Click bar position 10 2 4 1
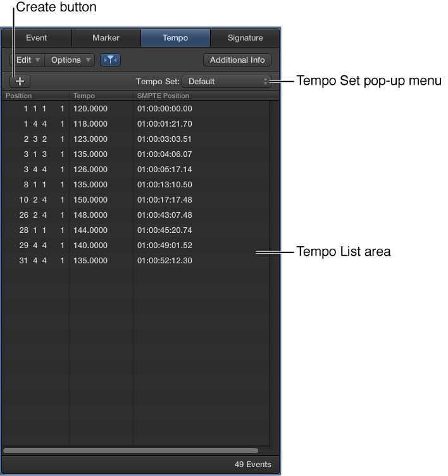This screenshot has height=476, width=448. [42, 200]
